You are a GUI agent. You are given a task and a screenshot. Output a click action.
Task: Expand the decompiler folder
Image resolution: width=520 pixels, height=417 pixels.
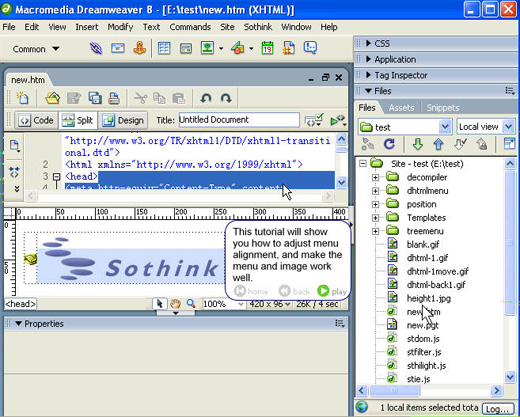375,177
